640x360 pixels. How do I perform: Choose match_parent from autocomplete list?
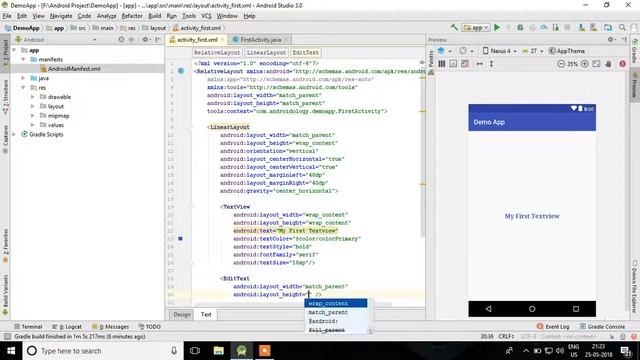(x=336, y=312)
